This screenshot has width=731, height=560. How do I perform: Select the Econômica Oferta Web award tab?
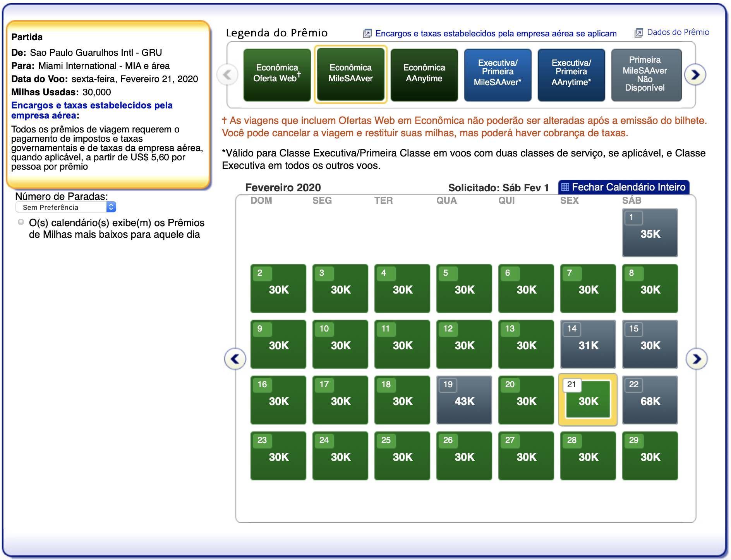click(277, 75)
